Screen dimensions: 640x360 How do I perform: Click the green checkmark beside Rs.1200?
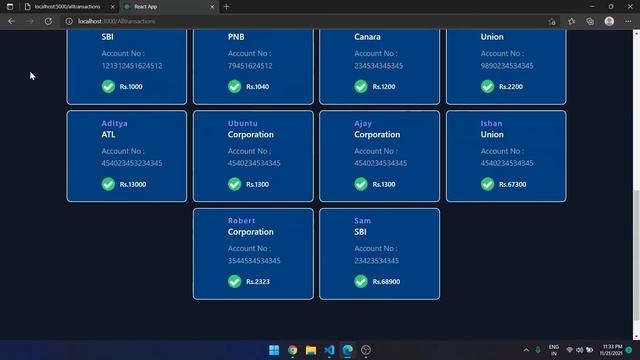click(361, 87)
